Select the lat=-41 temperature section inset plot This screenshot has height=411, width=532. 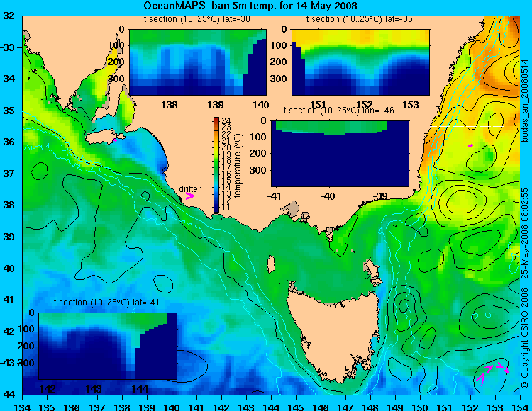[x=108, y=346]
